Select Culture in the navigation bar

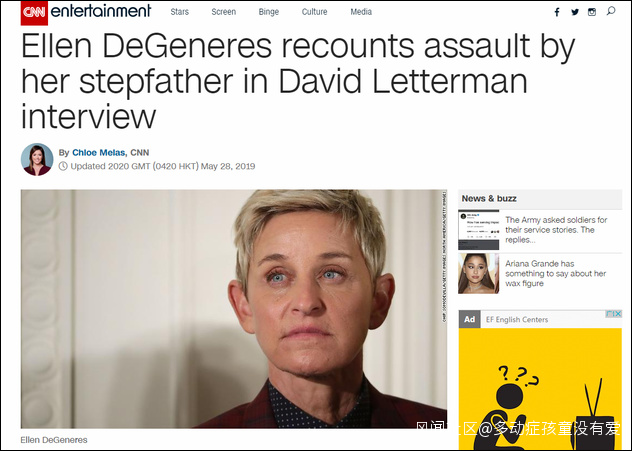[x=314, y=12]
